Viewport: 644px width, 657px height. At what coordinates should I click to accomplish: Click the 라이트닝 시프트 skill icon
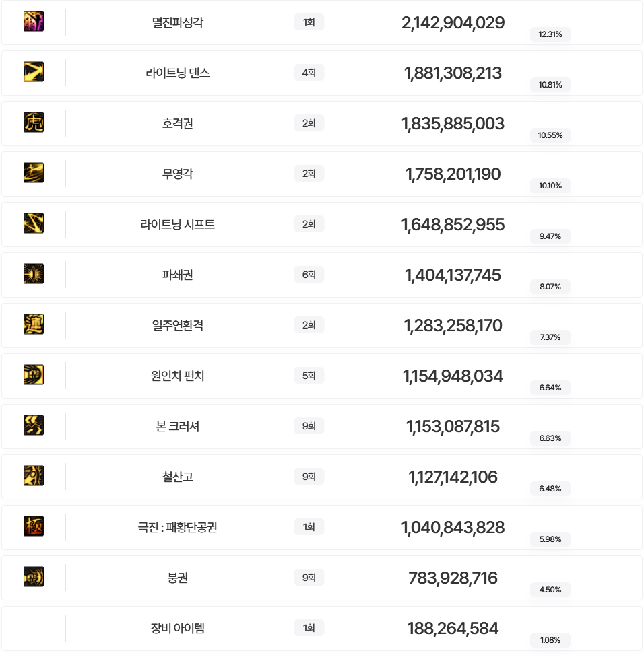tap(34, 223)
